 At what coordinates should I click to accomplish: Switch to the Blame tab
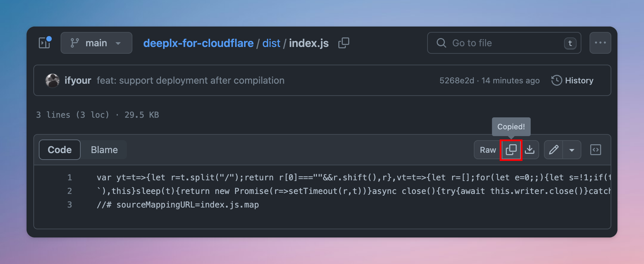pos(104,150)
